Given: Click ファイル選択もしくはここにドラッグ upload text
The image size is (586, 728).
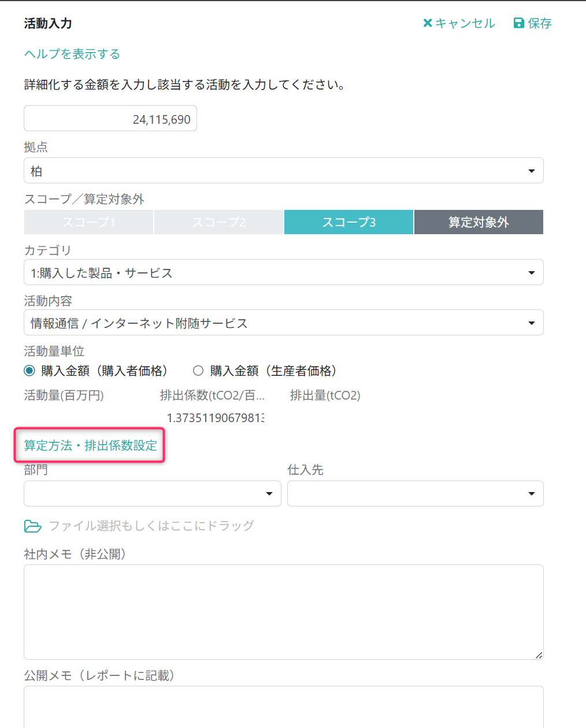Looking at the screenshot, I should pyautogui.click(x=151, y=526).
